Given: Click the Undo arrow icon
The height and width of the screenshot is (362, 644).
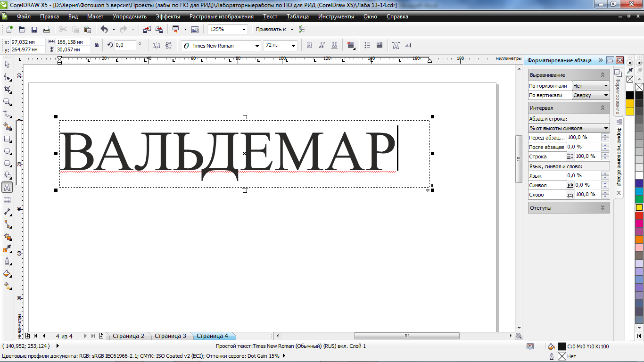Looking at the screenshot, I should [x=104, y=29].
